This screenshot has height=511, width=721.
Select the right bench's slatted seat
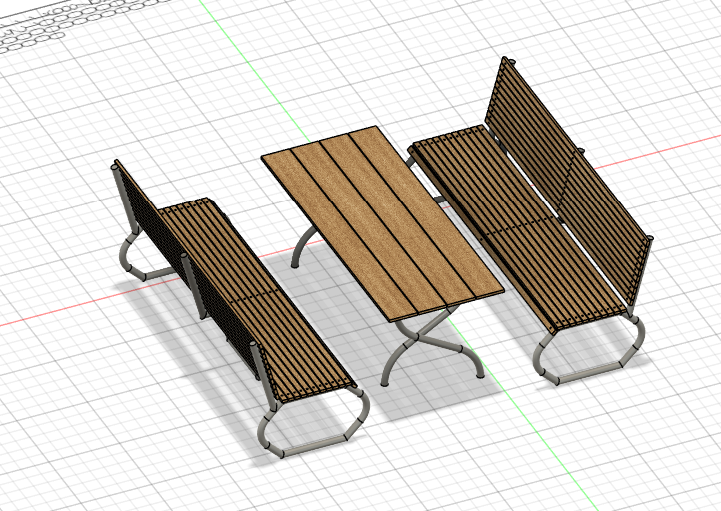pyautogui.click(x=517, y=228)
